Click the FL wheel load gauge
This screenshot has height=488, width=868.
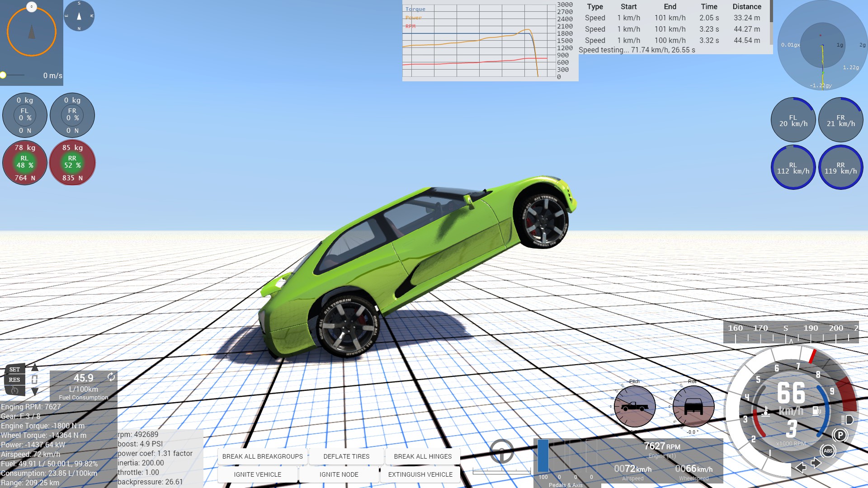25,115
